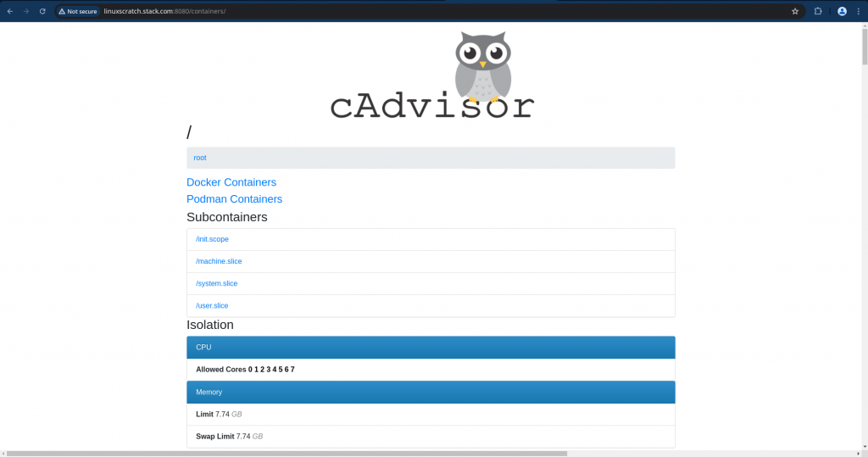Screen dimensions: 868x457
Task: Open the Chrome three-dot menu
Action: [x=858, y=12]
